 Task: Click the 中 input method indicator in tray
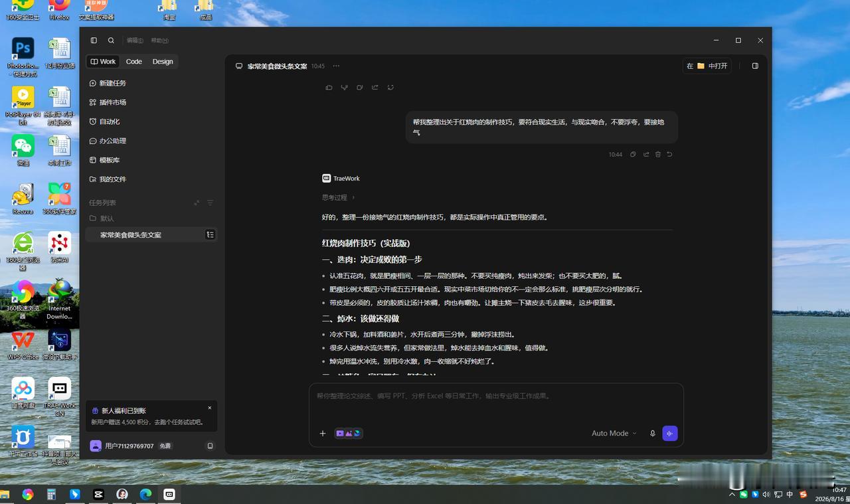click(790, 495)
